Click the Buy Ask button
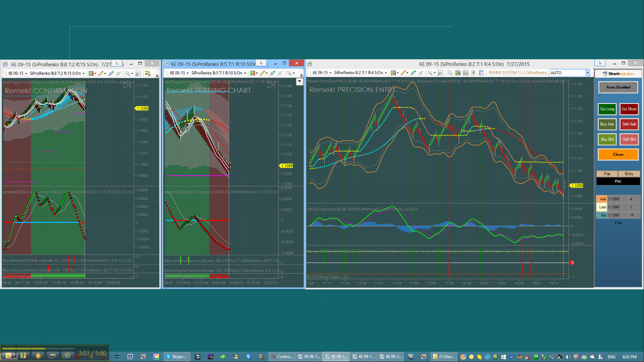Viewport: 644px width, 362px height. tap(607, 124)
